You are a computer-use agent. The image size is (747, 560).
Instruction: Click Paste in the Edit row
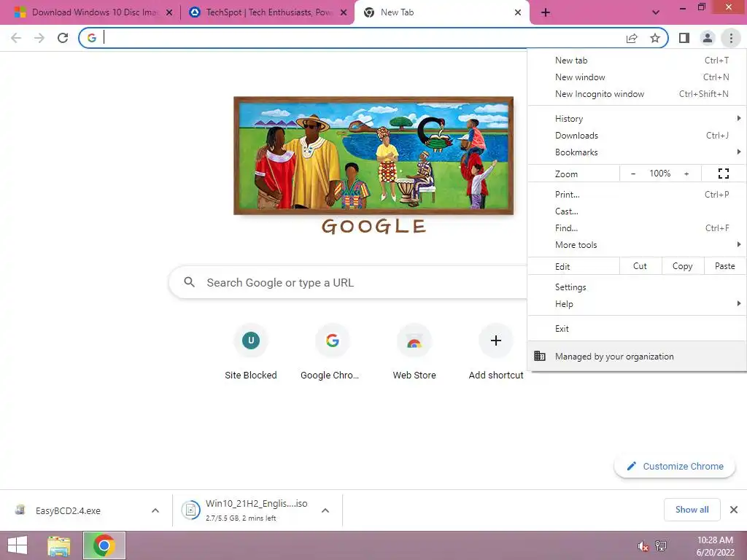click(x=724, y=266)
